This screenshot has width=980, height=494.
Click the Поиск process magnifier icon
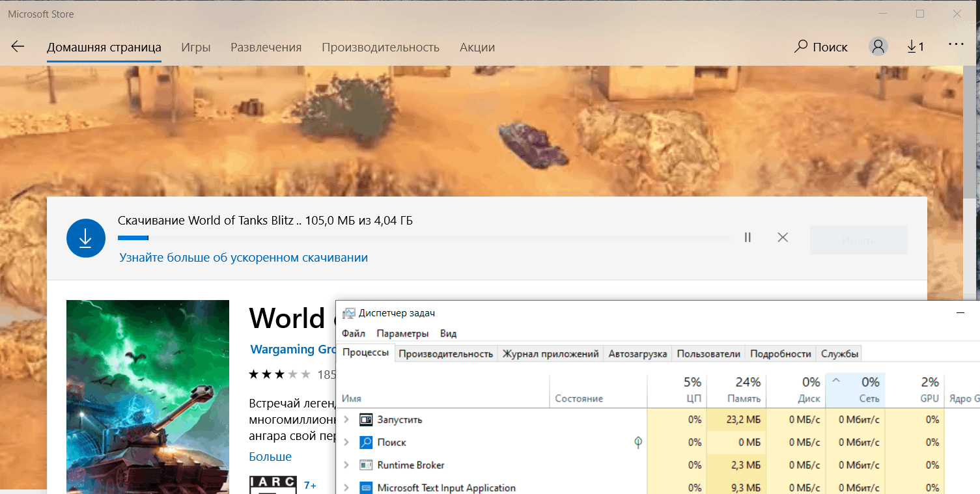click(x=366, y=443)
